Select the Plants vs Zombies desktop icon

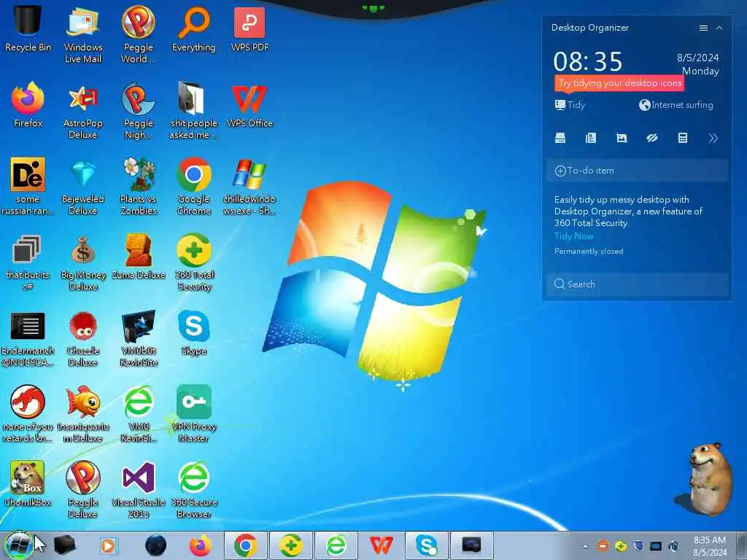point(138,187)
